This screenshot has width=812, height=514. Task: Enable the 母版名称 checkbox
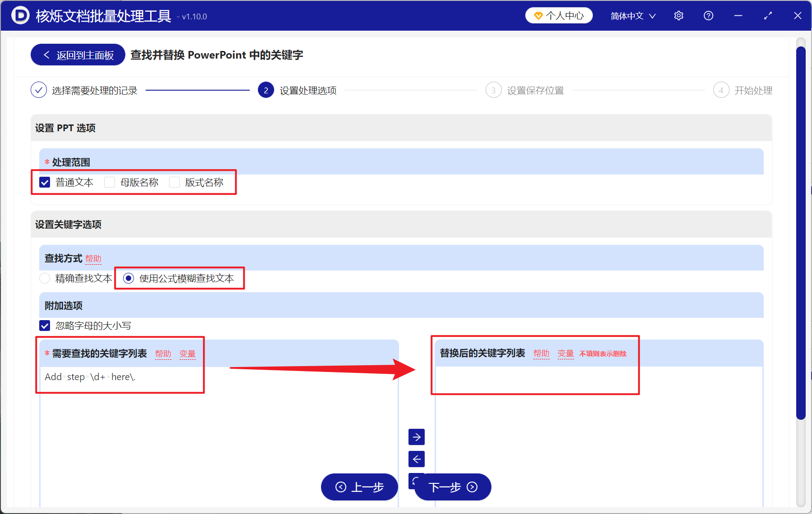pos(110,182)
